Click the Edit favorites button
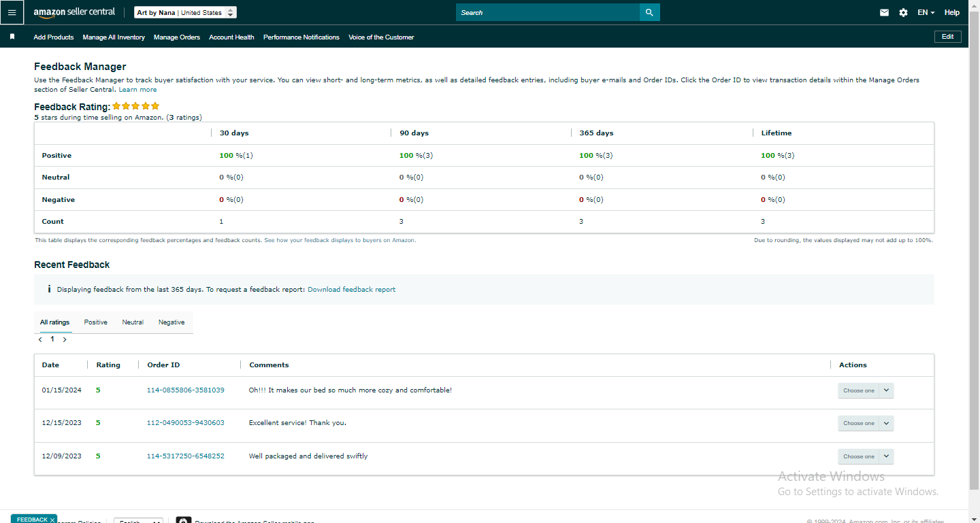This screenshot has width=980, height=523. click(947, 37)
